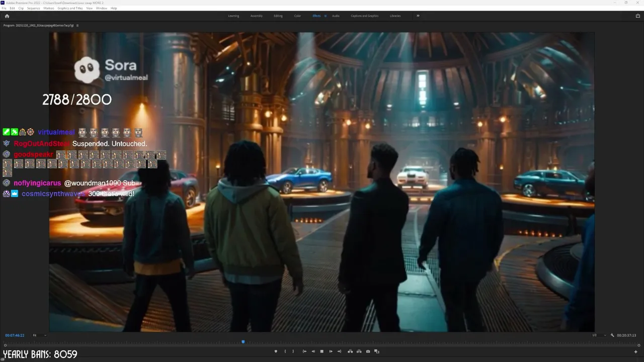Show more workspaces overflow chevron
Viewport: 644px width, 362px height.
pyautogui.click(x=418, y=16)
